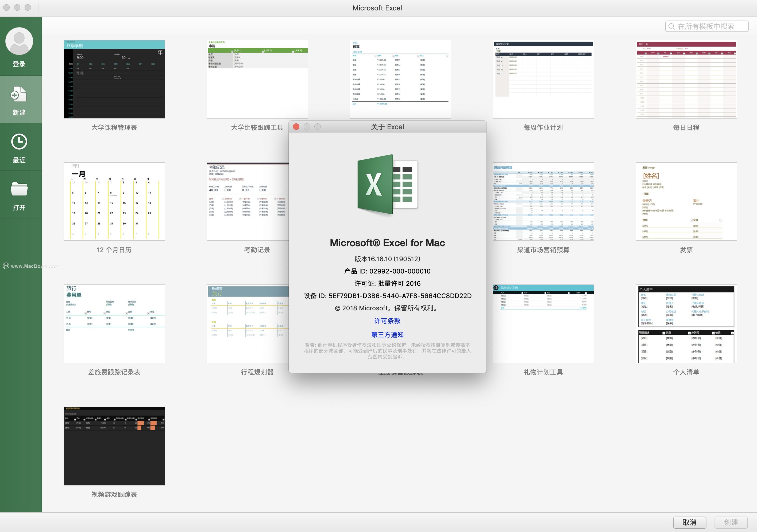The image size is (757, 532).
Task: Click the 大学课程管理表 caption label
Action: click(114, 127)
